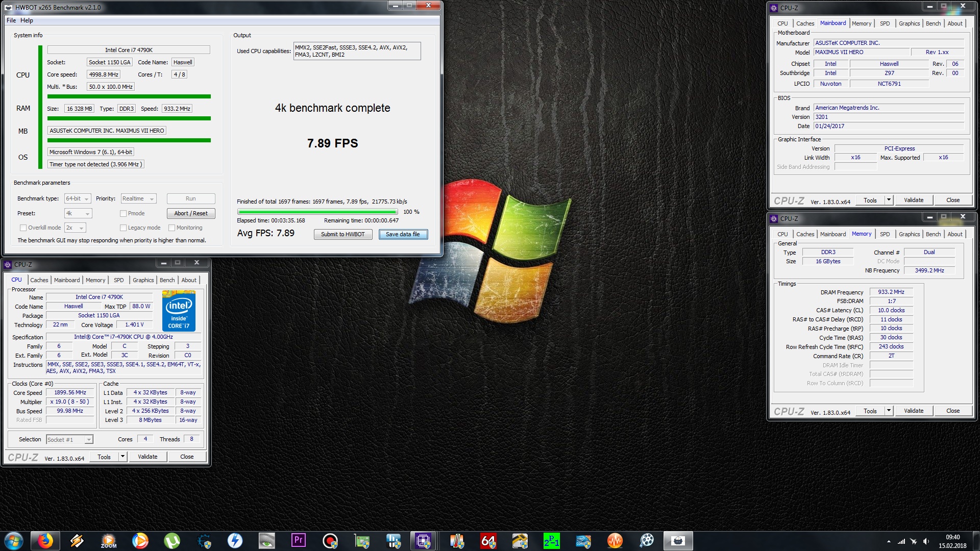This screenshot has width=980, height=551.
Task: Click Submit to HWBOT
Action: pos(343,234)
